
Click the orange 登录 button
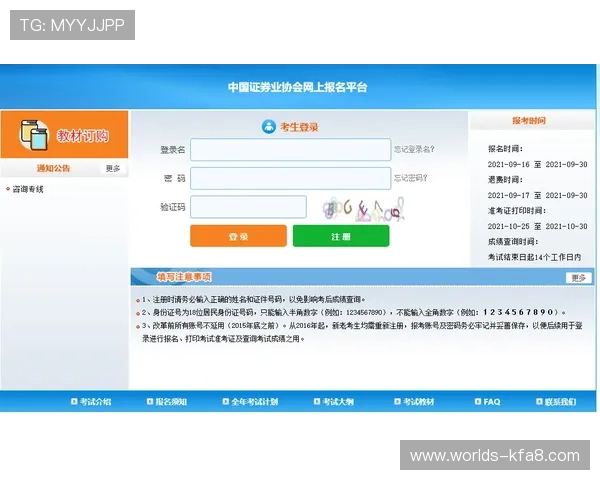pyautogui.click(x=238, y=236)
